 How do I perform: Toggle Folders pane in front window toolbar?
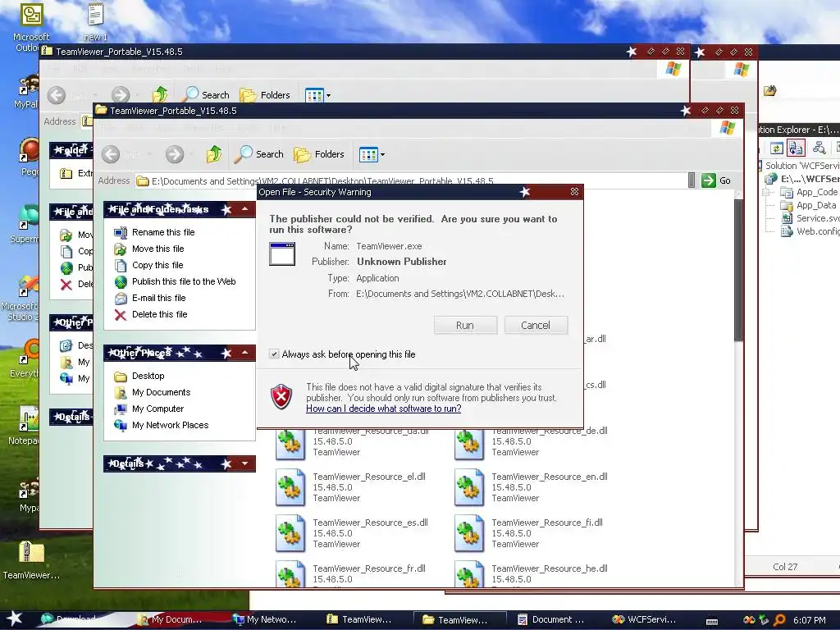pyautogui.click(x=319, y=154)
